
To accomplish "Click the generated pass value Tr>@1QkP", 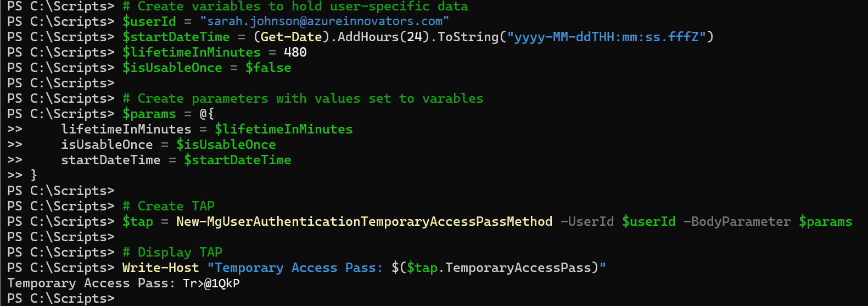I will [211, 283].
